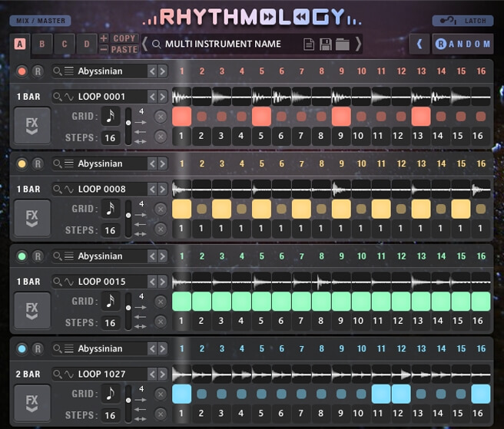Open Mix / Master view
Screen dimensions: 504x429
click(41, 21)
